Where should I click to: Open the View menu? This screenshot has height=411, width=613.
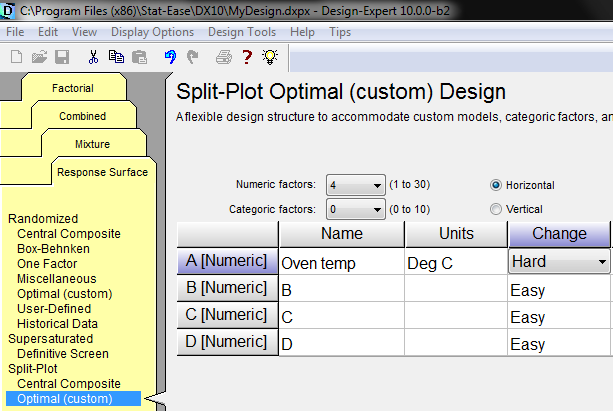coord(84,32)
